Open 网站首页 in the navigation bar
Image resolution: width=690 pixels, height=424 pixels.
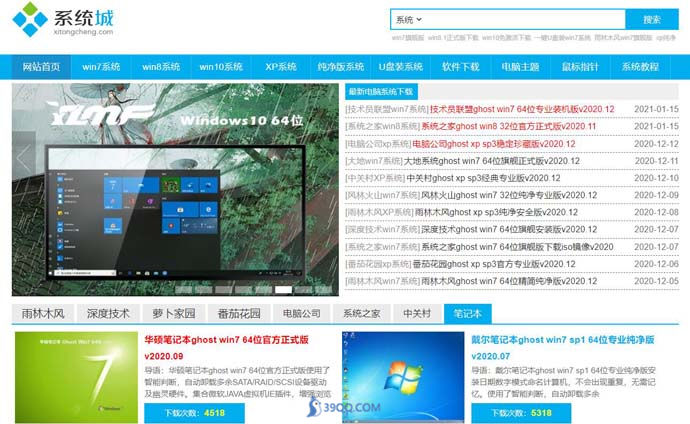pos(41,67)
